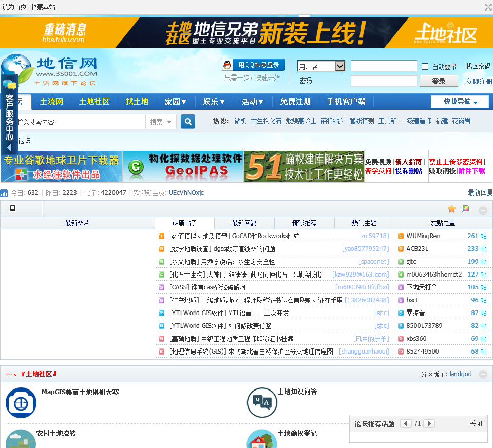The image size is (493, 448).
Task: Click the QQ penguin login icon
Action: [x=227, y=65]
